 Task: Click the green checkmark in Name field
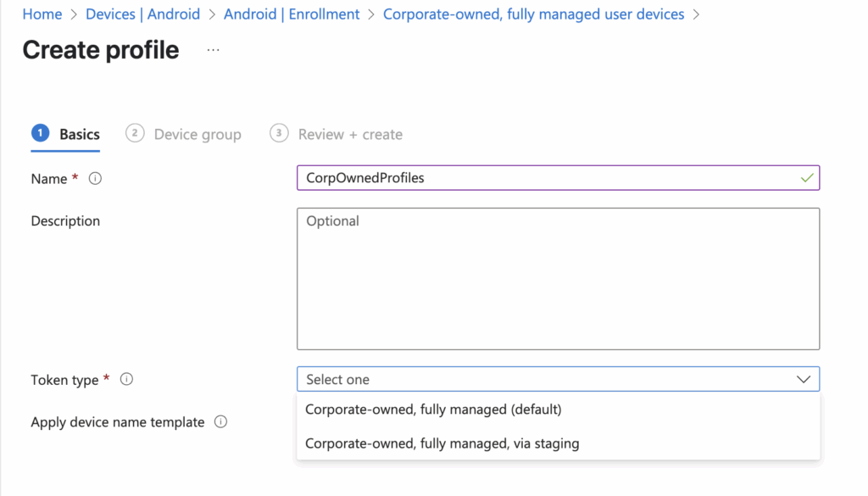806,178
